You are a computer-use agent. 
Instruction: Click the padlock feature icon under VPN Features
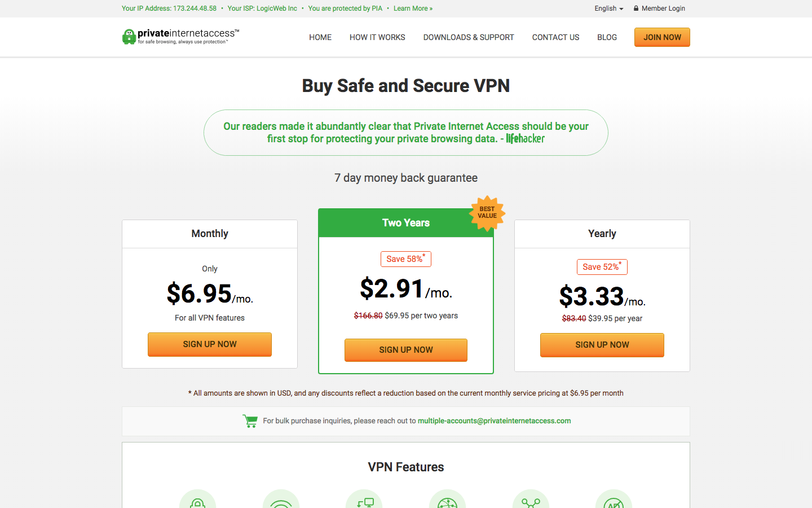click(197, 499)
